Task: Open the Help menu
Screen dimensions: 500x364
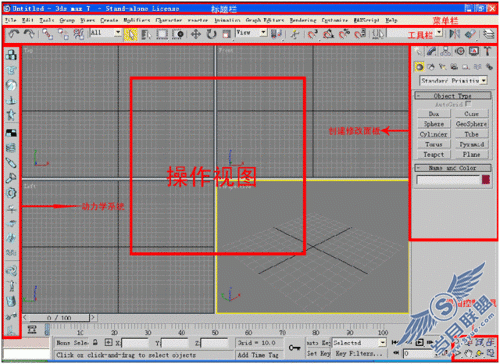Action: (391, 20)
